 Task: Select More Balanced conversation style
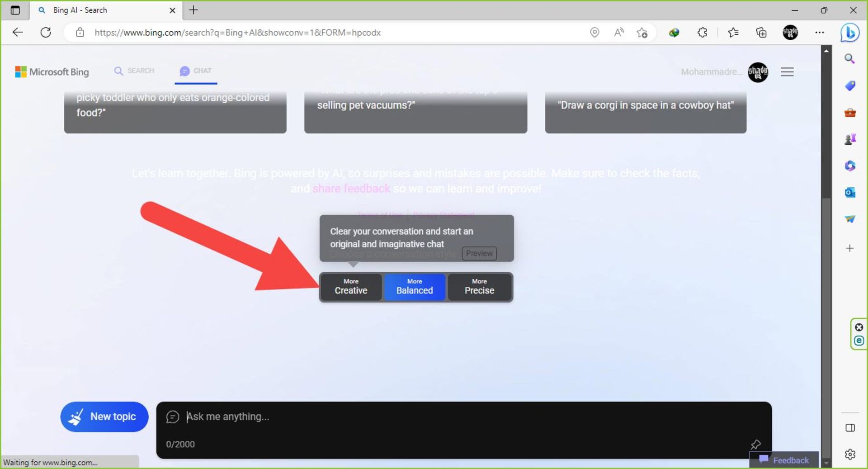tap(415, 287)
